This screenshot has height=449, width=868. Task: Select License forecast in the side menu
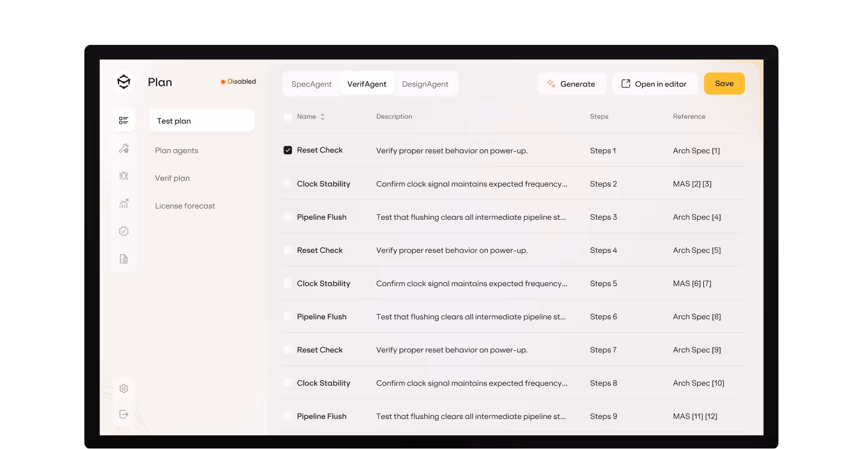[185, 205]
